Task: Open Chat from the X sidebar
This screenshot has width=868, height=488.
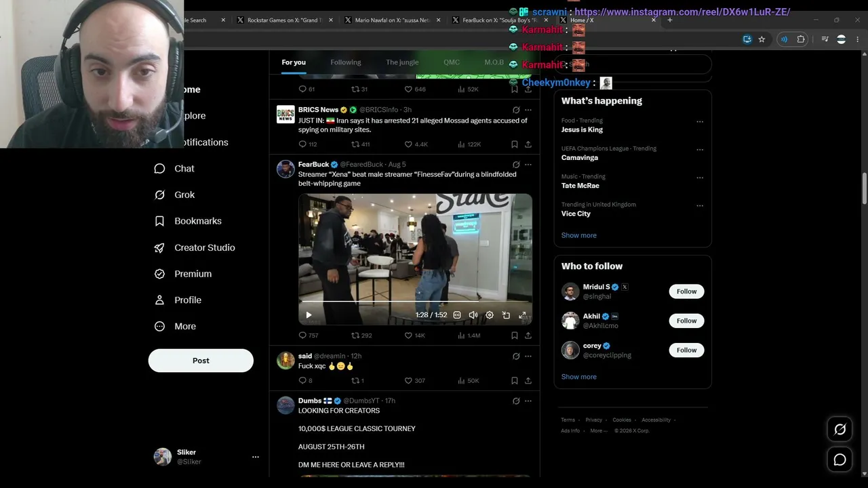Action: [x=174, y=169]
